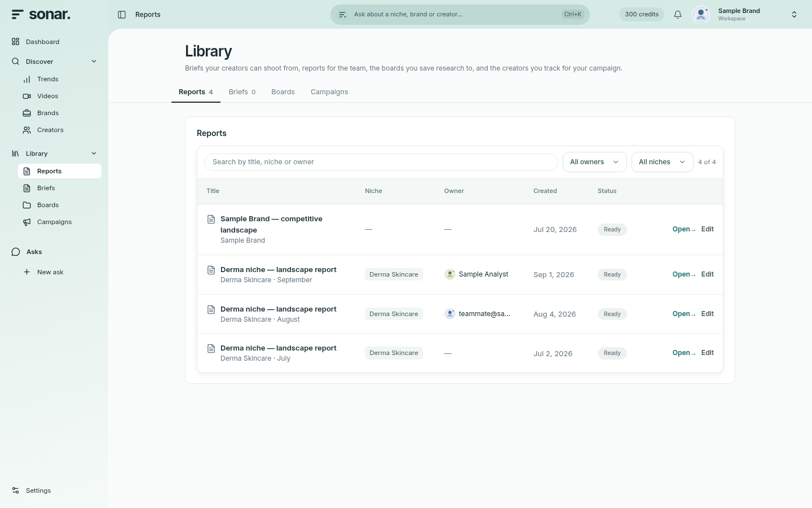The image size is (812, 508).
Task: Collapse the Library section chevron
Action: tap(94, 154)
